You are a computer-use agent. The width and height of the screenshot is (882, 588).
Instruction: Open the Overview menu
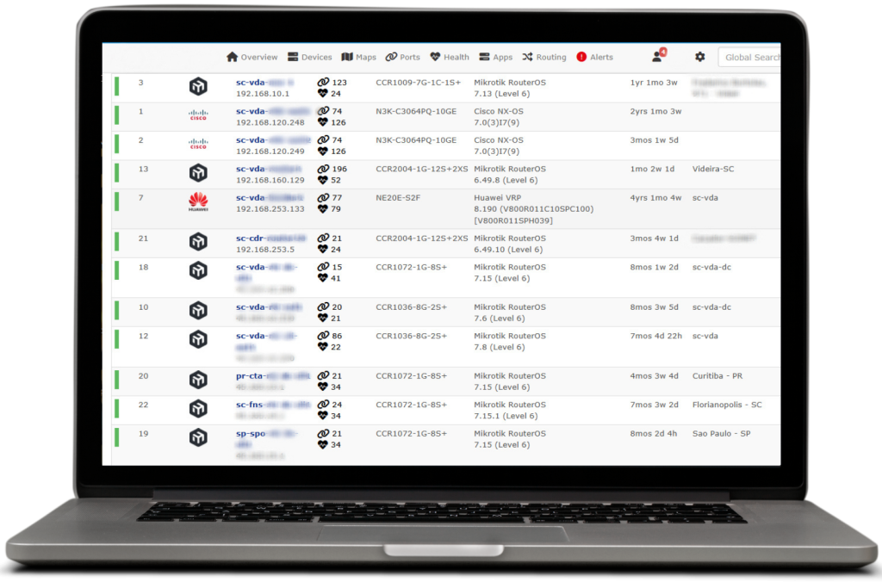pos(252,57)
